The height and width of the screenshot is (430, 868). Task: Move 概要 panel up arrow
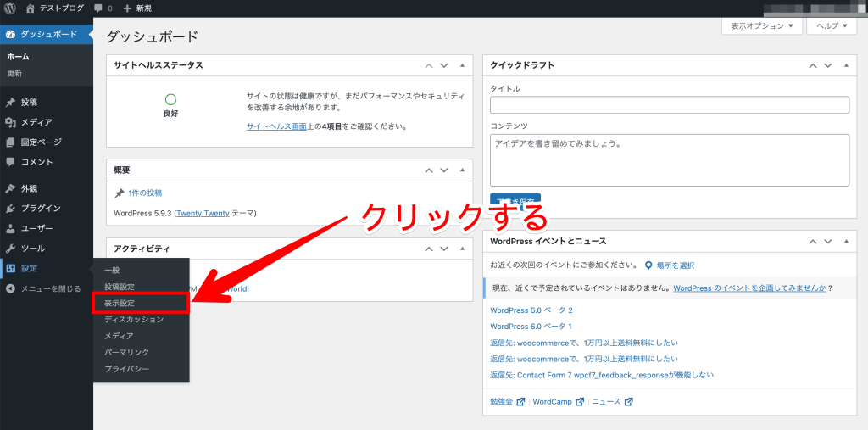428,170
